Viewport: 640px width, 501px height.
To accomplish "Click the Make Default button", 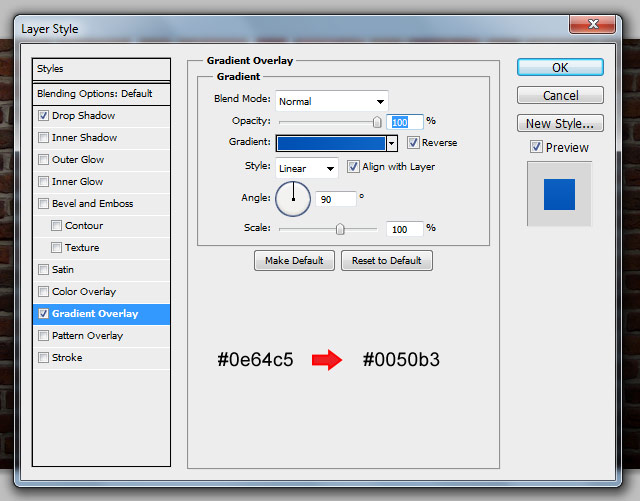I will tap(294, 261).
